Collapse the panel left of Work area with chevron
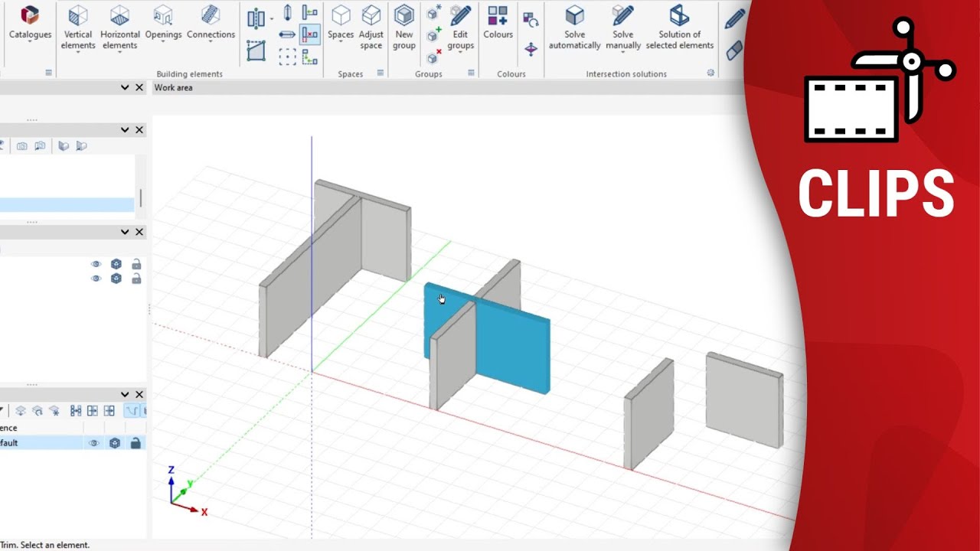Viewport: 980px width, 551px height. (x=125, y=88)
